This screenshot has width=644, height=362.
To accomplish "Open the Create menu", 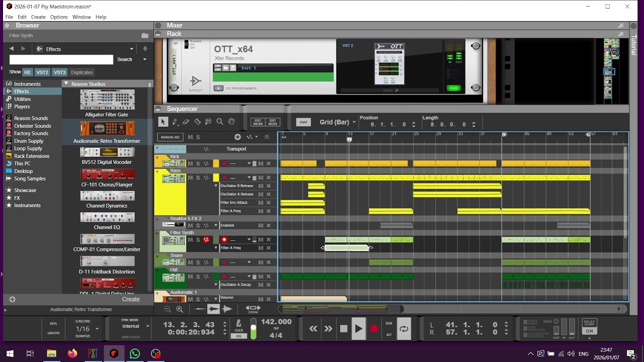I will coord(38,17).
